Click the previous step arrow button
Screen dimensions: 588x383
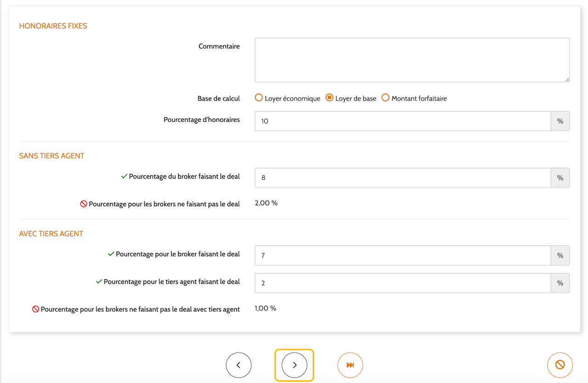tap(238, 365)
